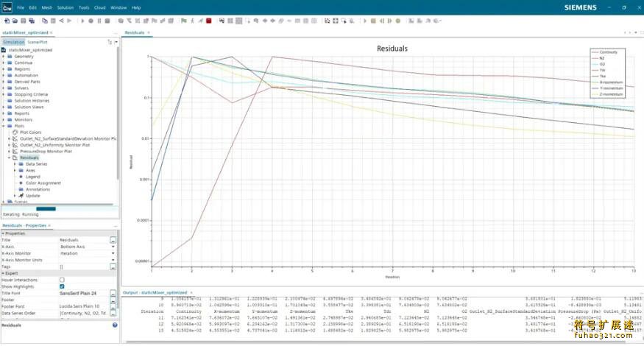Click the PressureDrop Monitor Plot icon

tap(15, 151)
